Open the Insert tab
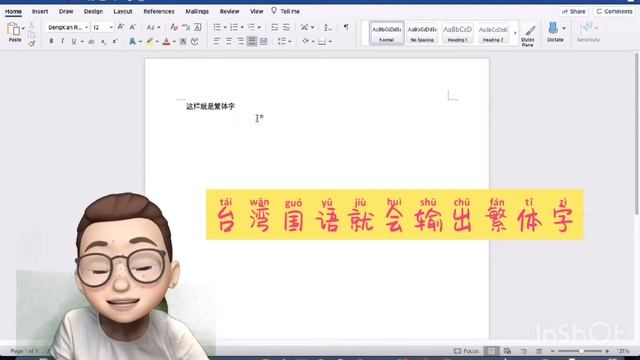Image resolution: width=640 pixels, height=360 pixels. point(40,11)
